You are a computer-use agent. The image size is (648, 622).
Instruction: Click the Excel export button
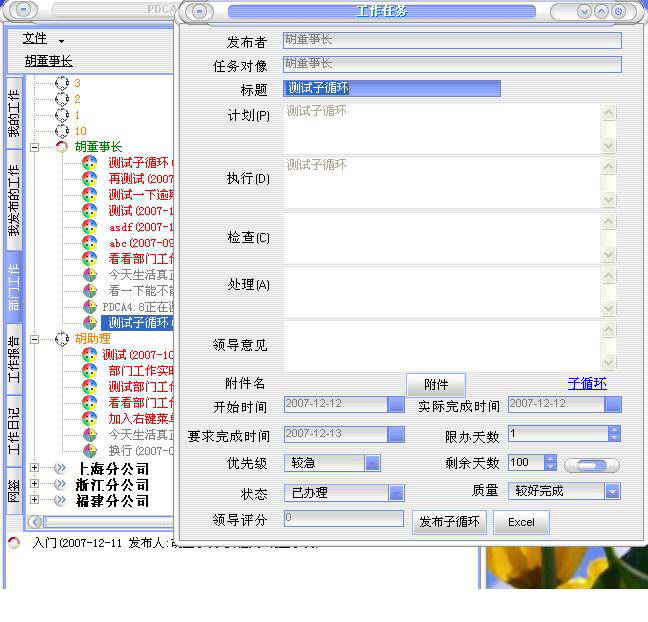pyautogui.click(x=521, y=522)
